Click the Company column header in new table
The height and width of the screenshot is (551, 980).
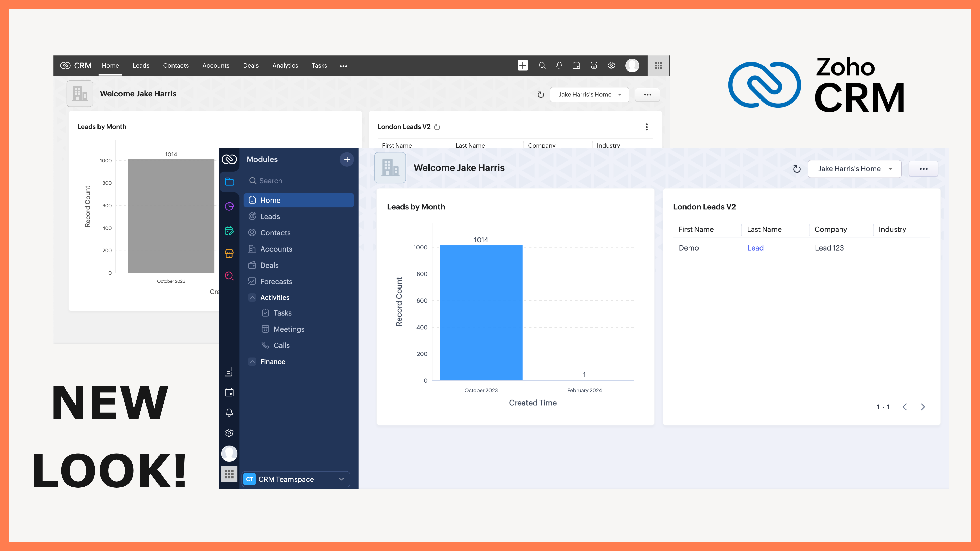[830, 229]
